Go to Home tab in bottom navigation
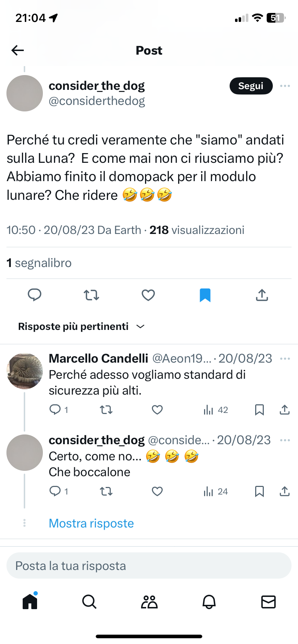The image size is (298, 644). point(30,602)
